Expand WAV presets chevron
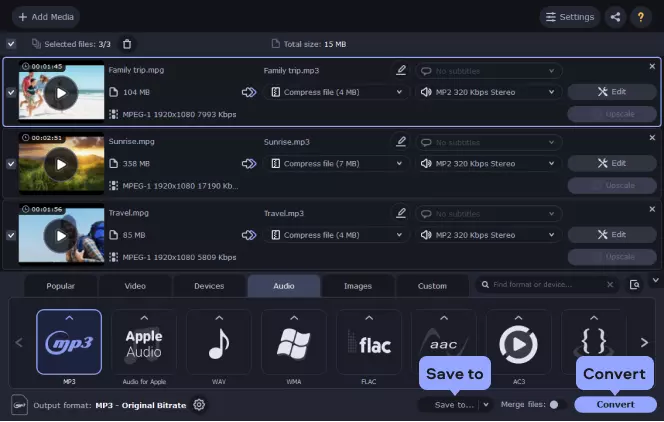 click(x=219, y=318)
